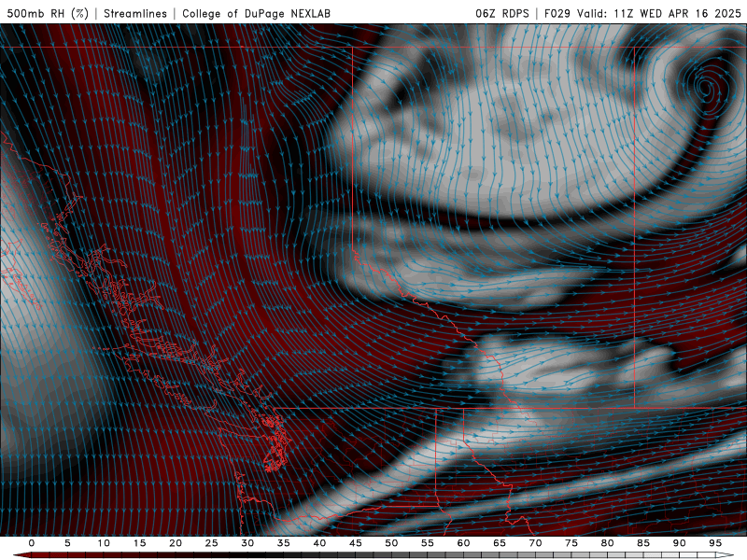Click the '30' color scale label

(247, 543)
